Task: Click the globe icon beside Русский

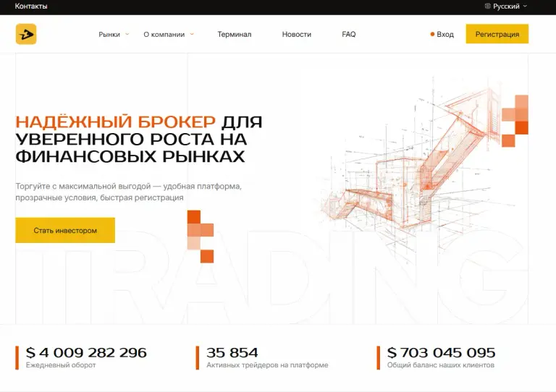Action: point(487,6)
